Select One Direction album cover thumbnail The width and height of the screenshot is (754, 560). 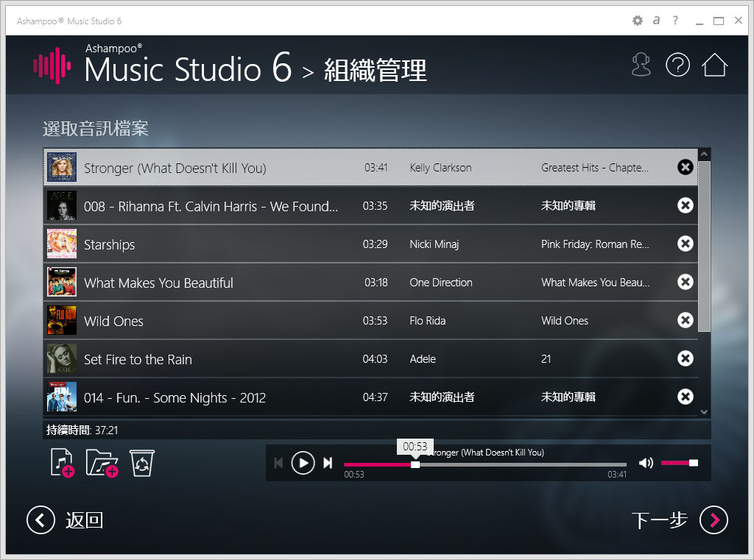coord(62,282)
